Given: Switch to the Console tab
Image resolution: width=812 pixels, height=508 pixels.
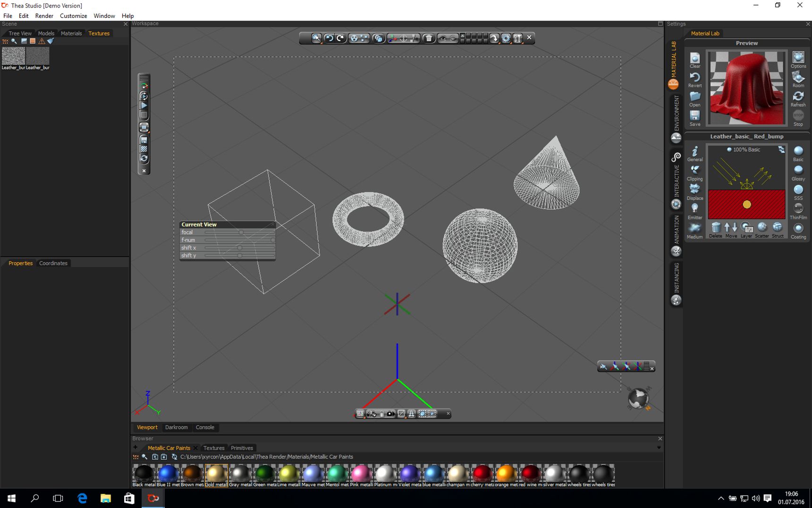Looking at the screenshot, I should (205, 427).
